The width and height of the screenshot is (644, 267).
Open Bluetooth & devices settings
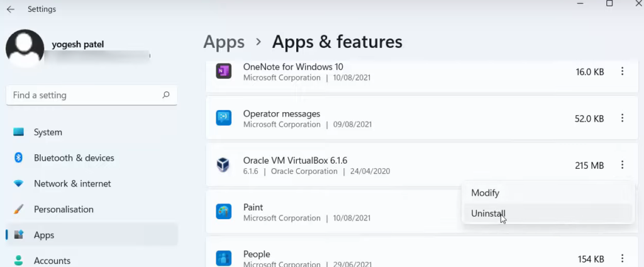pos(74,158)
